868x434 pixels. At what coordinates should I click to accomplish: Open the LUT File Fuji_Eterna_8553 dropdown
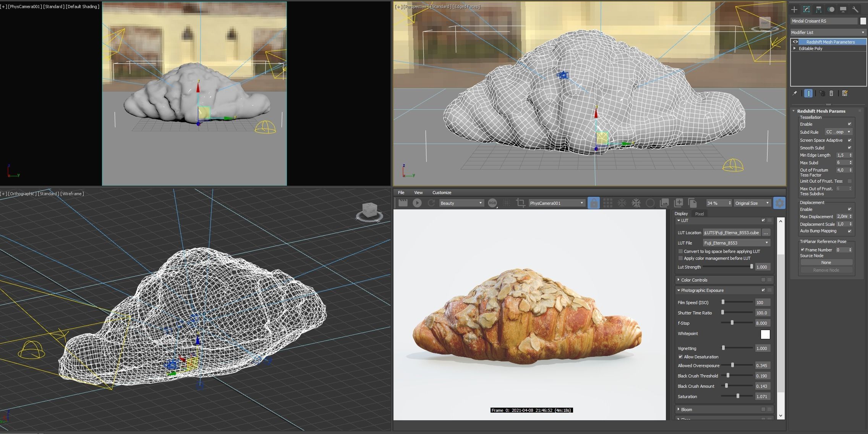[737, 243]
